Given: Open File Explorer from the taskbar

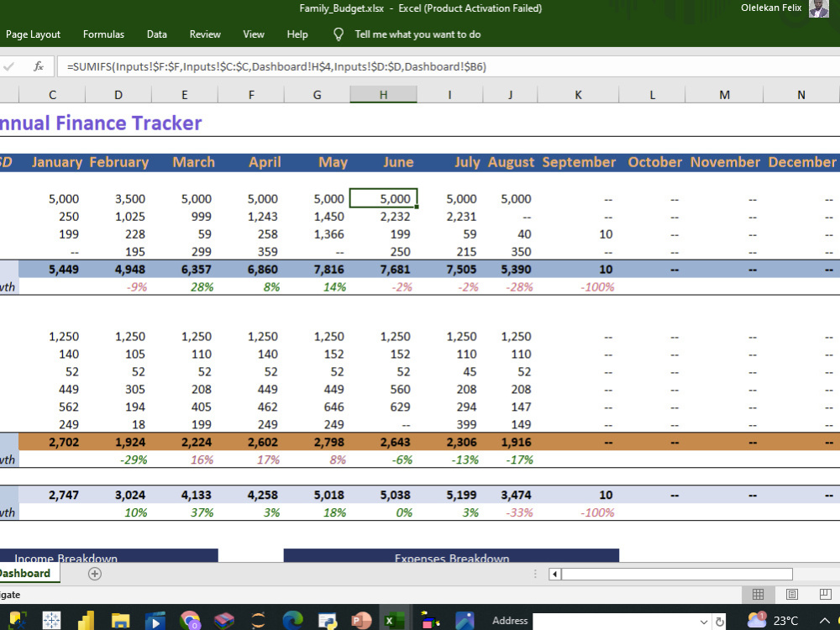Looking at the screenshot, I should (x=120, y=621).
